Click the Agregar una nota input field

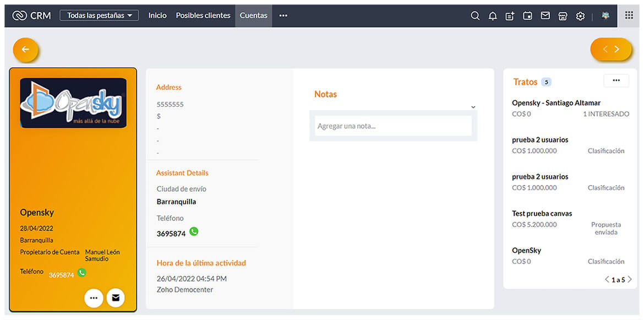(x=393, y=126)
